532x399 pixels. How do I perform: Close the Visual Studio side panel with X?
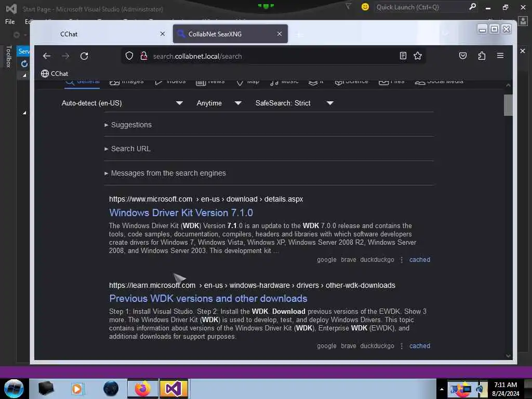(x=523, y=51)
